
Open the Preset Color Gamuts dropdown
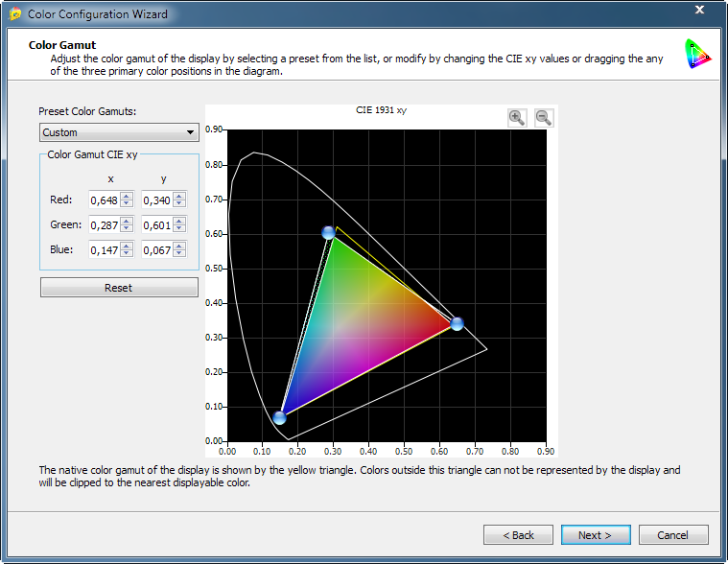point(119,132)
